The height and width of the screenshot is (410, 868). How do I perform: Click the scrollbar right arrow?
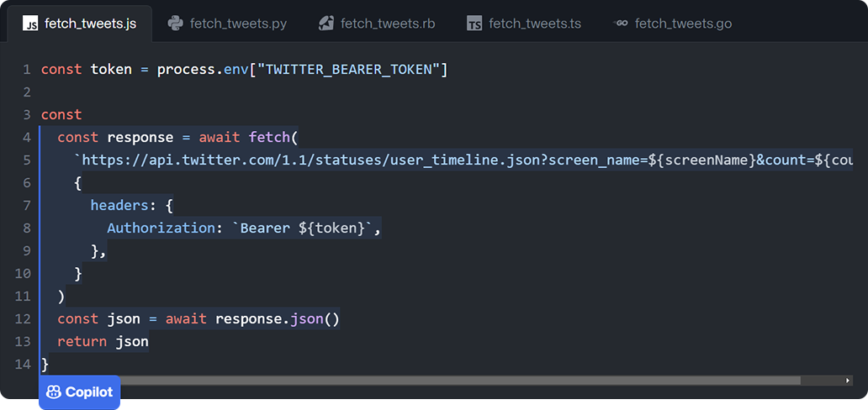point(848,381)
